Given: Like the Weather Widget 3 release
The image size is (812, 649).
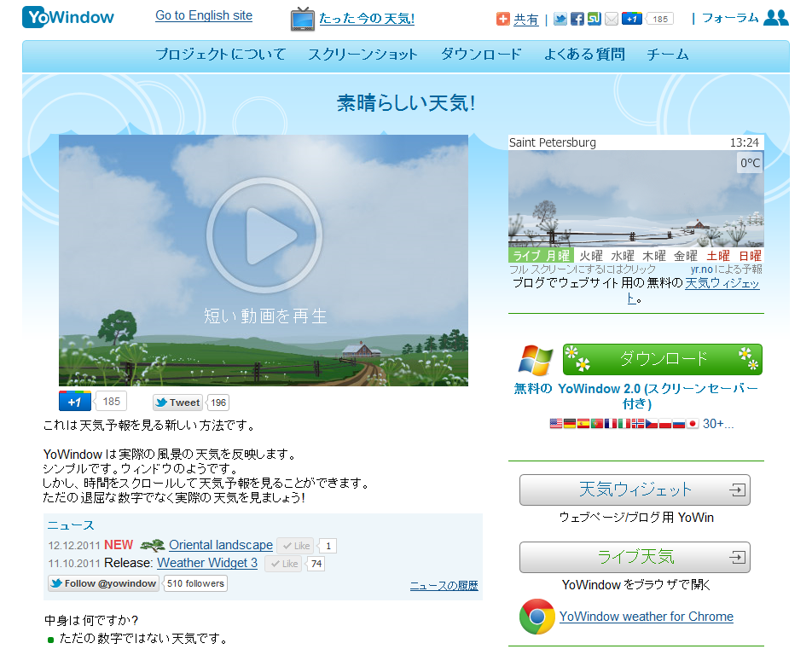Looking at the screenshot, I should pos(282,564).
